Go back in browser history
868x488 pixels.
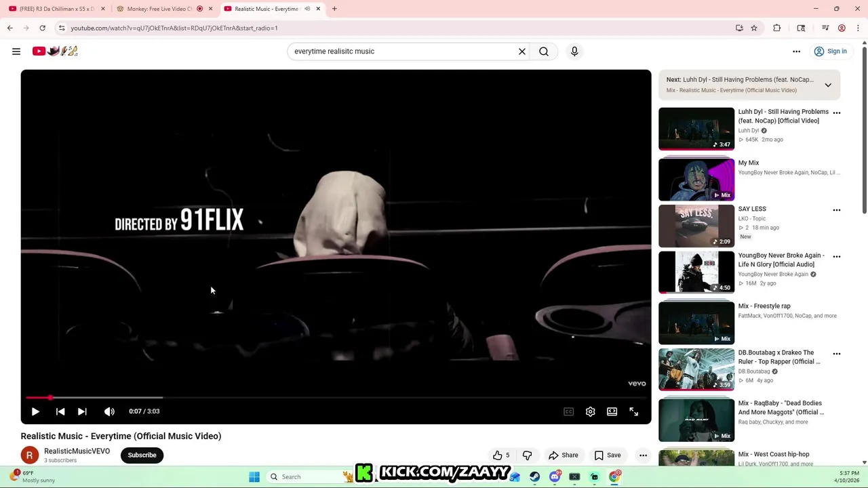(10, 28)
